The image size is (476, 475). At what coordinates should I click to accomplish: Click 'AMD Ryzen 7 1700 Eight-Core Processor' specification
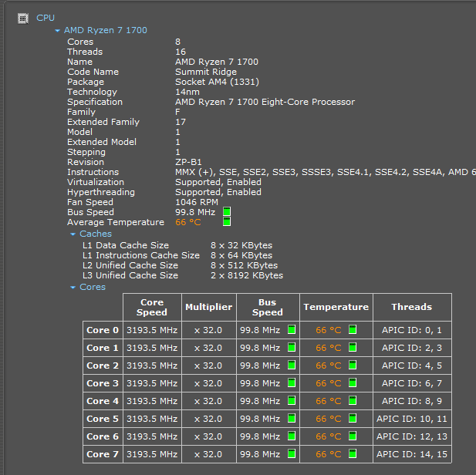click(x=265, y=102)
